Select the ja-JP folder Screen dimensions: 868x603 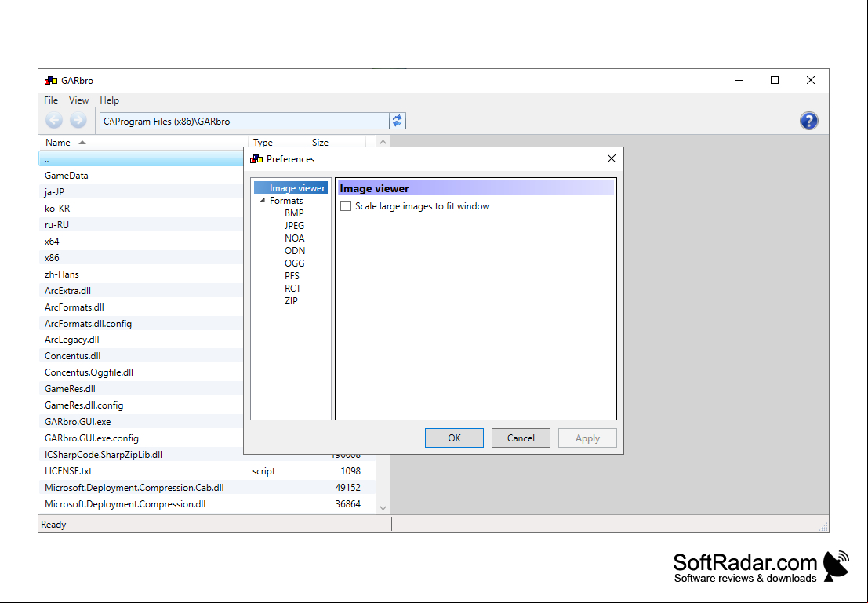point(141,191)
